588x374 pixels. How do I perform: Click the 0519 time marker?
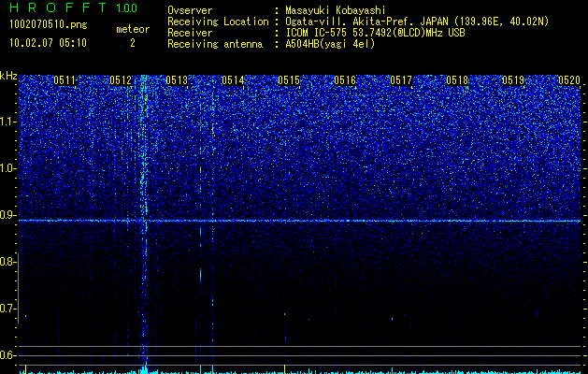513,80
